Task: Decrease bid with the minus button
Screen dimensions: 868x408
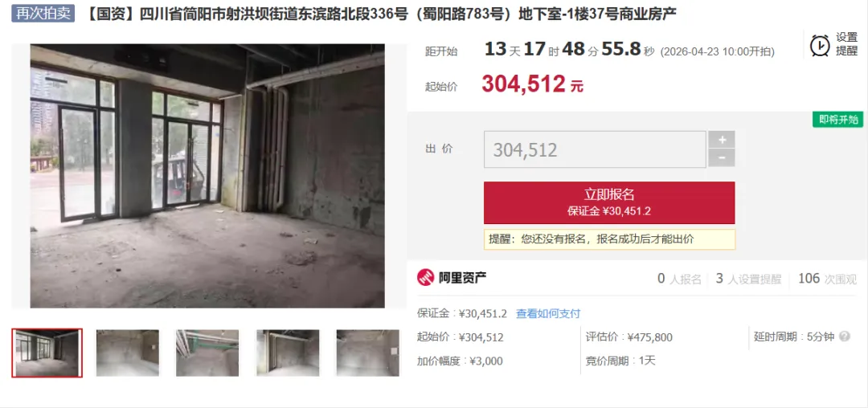Action: [722, 158]
